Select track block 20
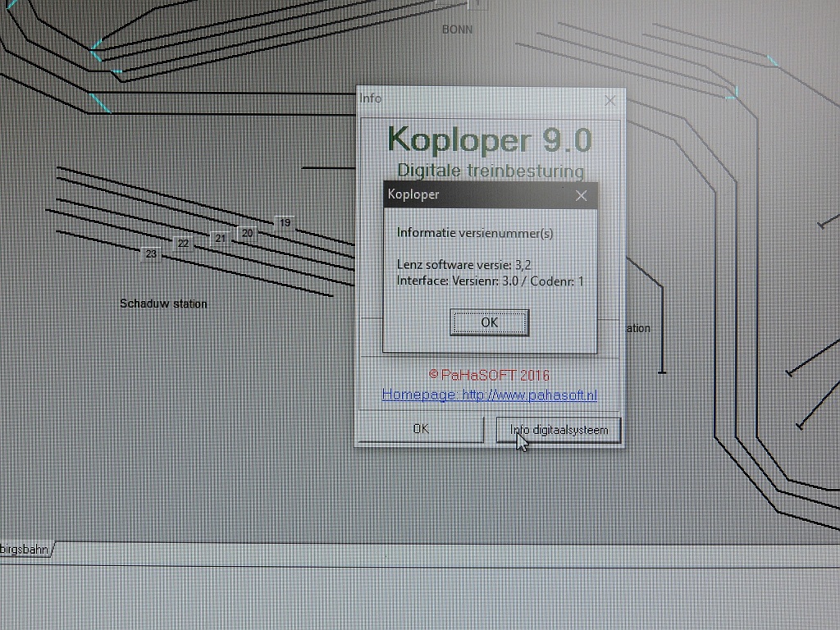Image resolution: width=840 pixels, height=630 pixels. [x=247, y=233]
